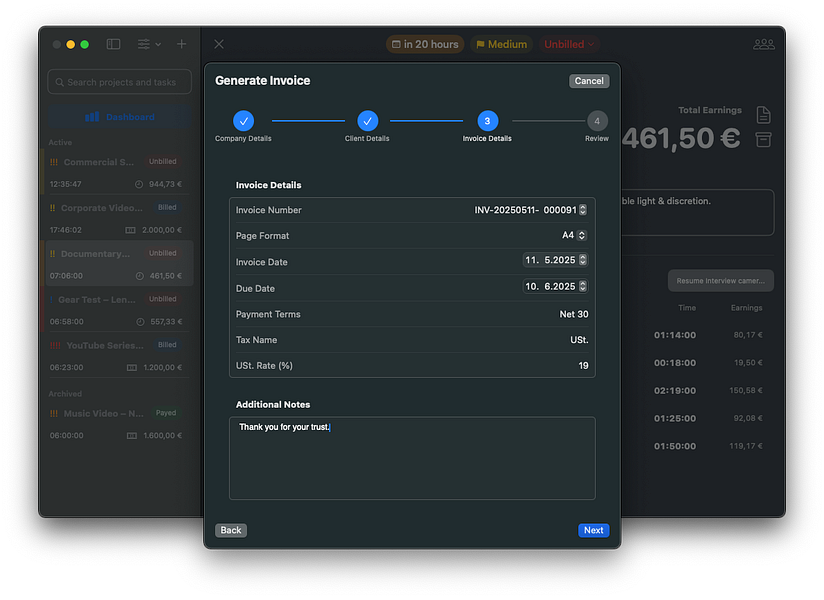Click the Due Date stepper arrows
This screenshot has width=824, height=600.
(x=583, y=286)
